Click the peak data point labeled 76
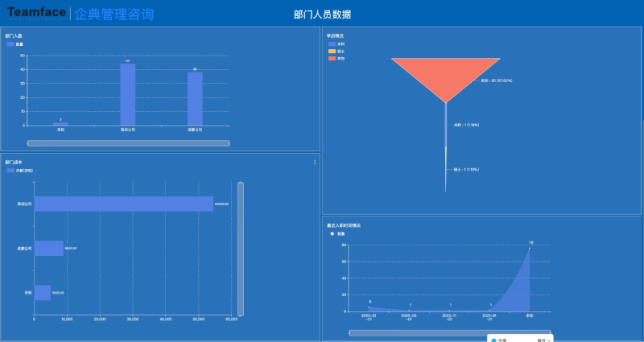 (x=530, y=248)
